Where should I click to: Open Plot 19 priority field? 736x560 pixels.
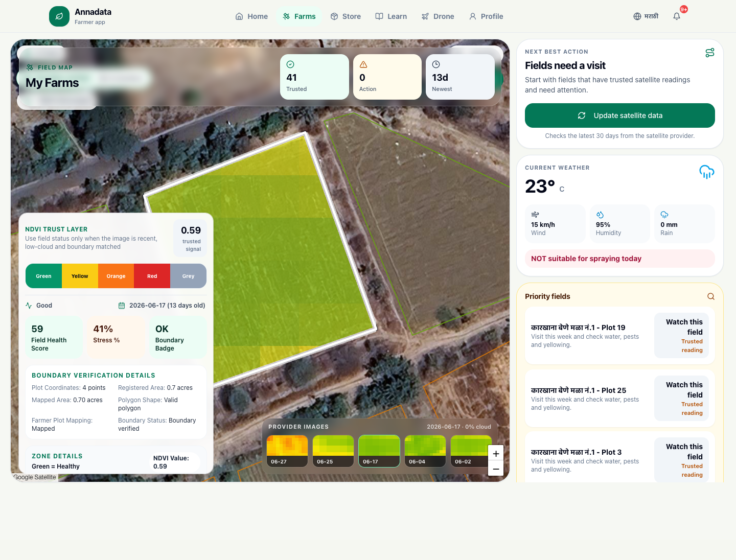point(620,336)
